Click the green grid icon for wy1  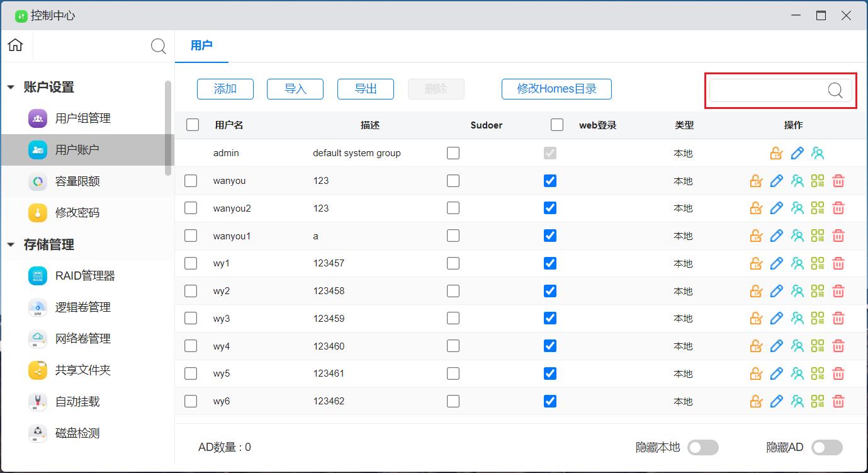point(818,263)
